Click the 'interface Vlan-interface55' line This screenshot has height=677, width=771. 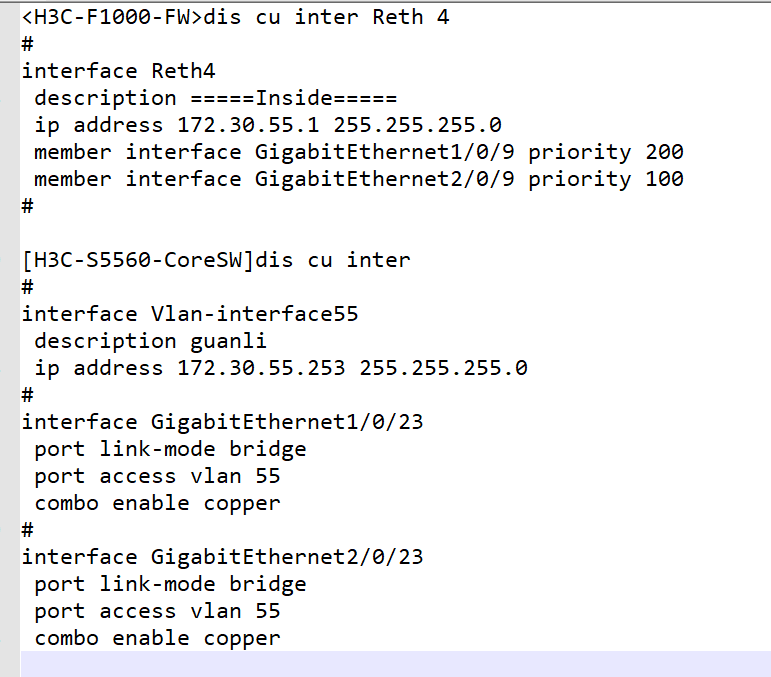click(190, 314)
